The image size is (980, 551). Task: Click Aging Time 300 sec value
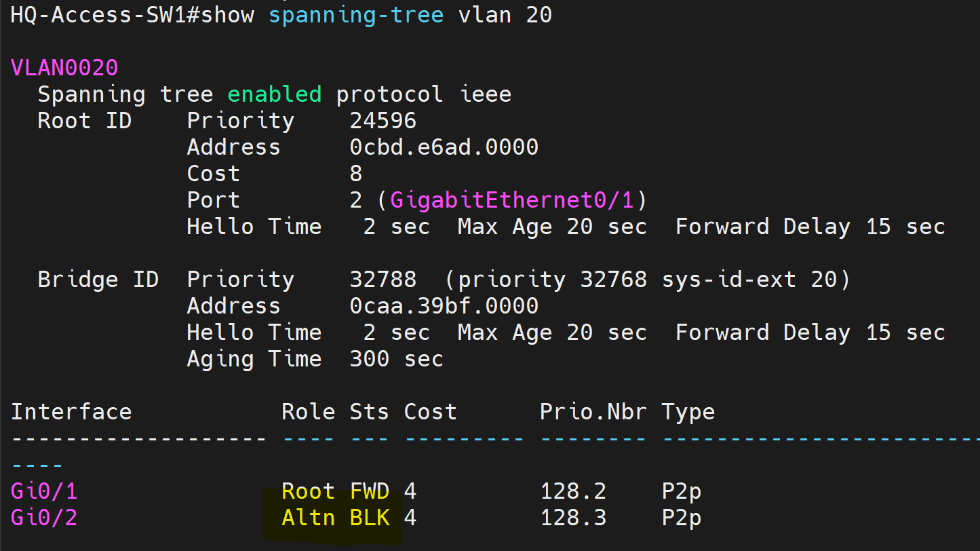point(397,359)
